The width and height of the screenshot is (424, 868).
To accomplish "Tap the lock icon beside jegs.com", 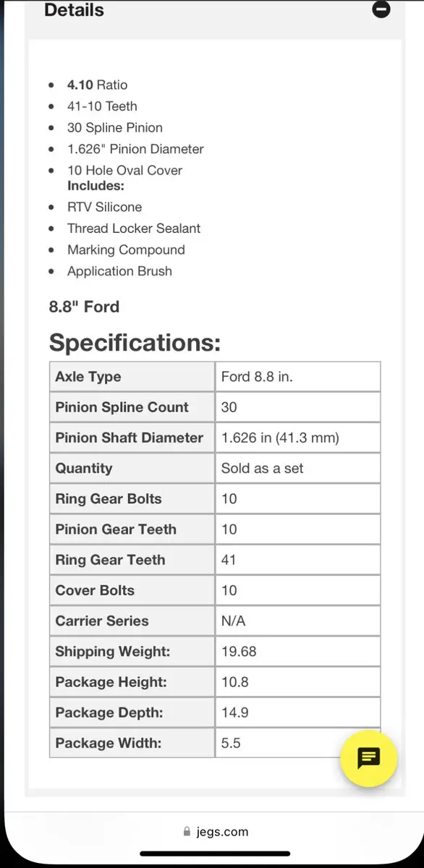I will click(x=187, y=832).
